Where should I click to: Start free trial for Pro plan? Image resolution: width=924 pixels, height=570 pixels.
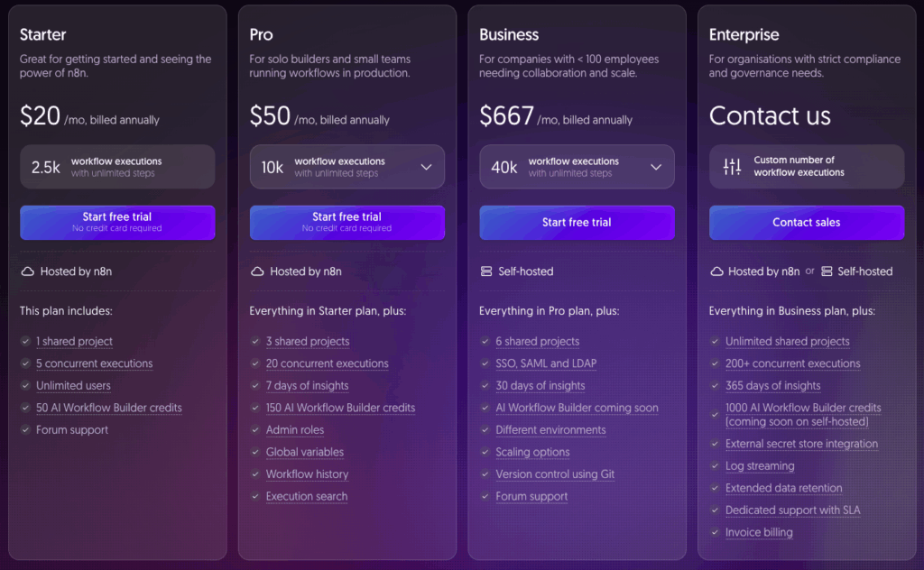pyautogui.click(x=346, y=222)
